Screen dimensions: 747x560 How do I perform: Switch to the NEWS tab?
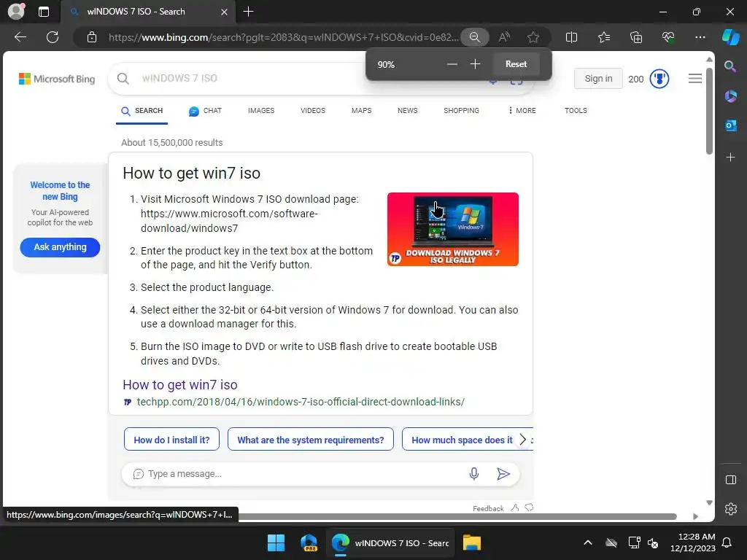pos(407,111)
